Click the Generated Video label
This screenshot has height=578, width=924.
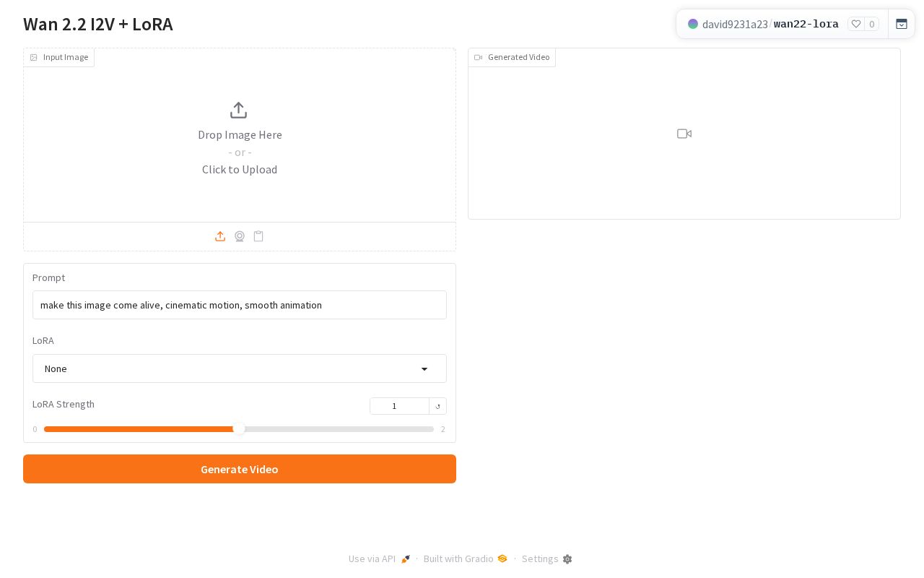tap(512, 57)
